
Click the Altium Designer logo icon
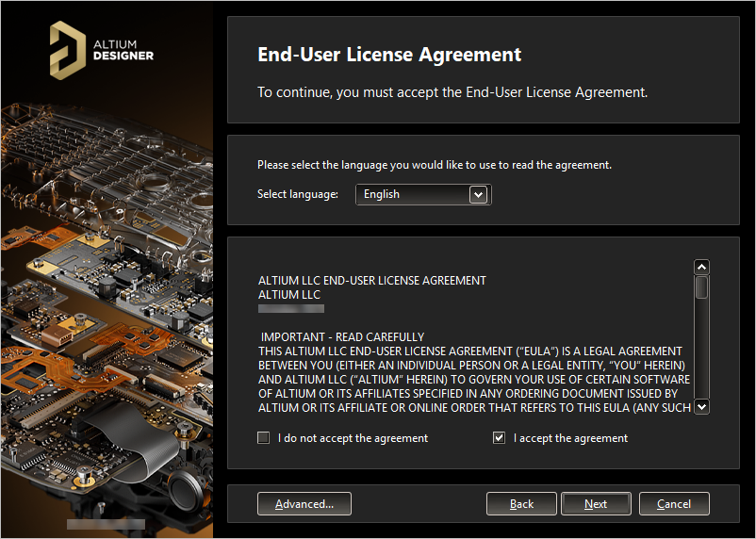click(68, 50)
